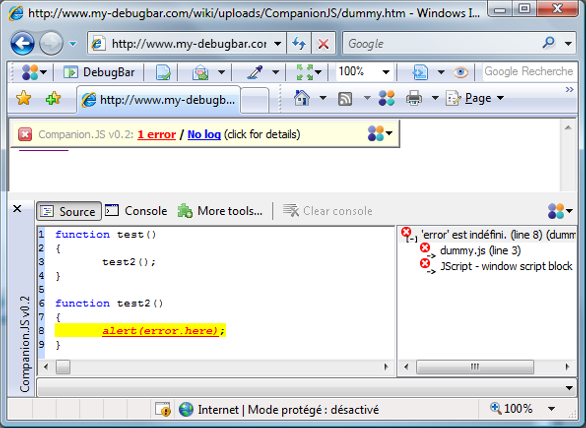Add current page to favorites icon

(x=53, y=98)
